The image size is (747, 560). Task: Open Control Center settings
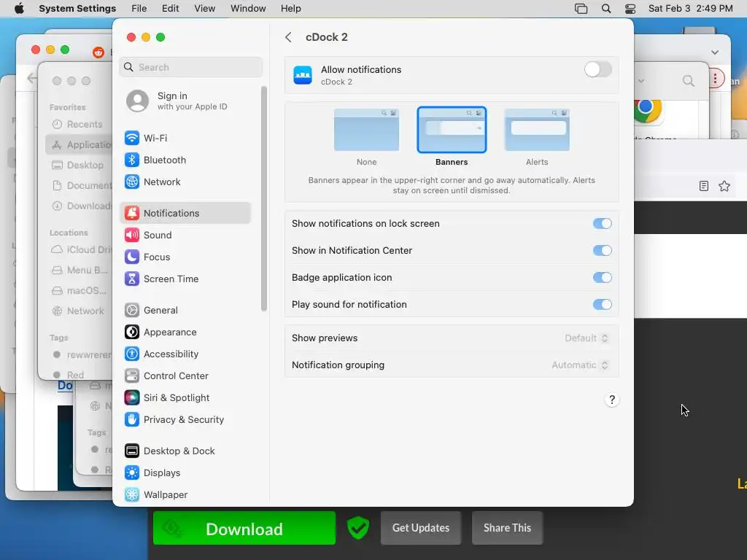coord(185,376)
